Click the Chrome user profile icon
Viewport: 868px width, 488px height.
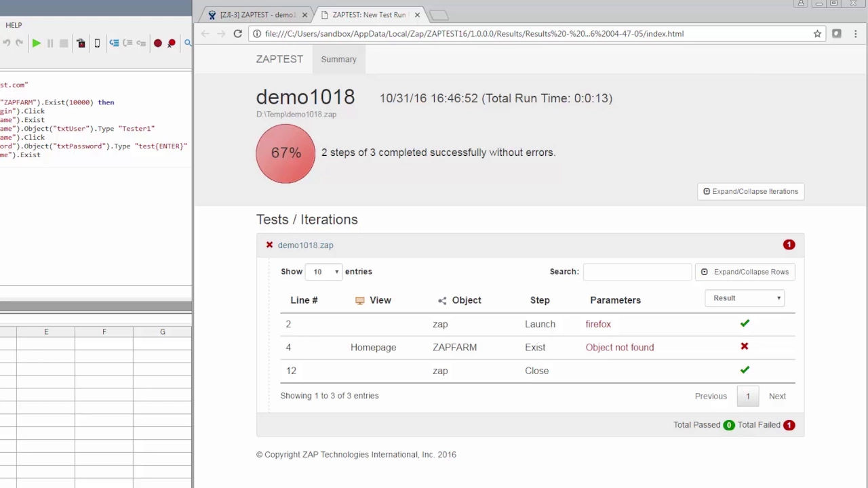tap(801, 3)
